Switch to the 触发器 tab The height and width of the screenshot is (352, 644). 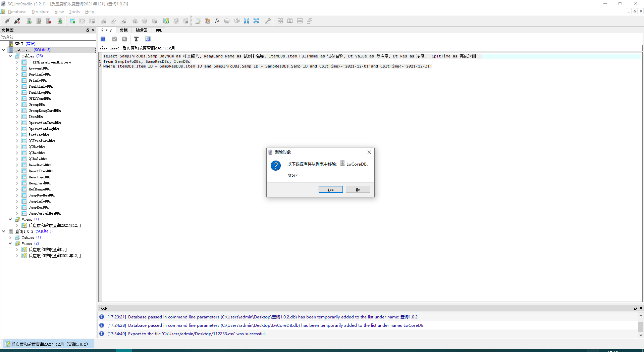(142, 30)
